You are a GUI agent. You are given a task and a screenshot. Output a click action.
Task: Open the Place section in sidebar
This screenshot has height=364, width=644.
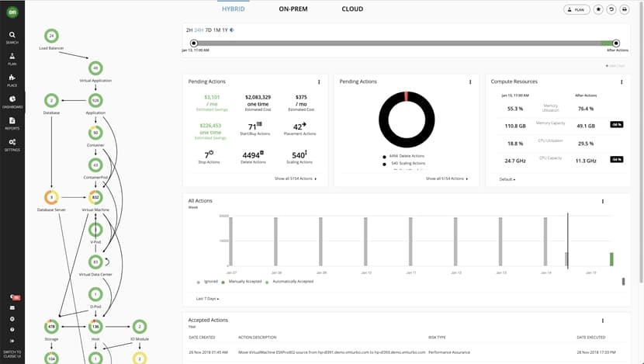(x=12, y=80)
